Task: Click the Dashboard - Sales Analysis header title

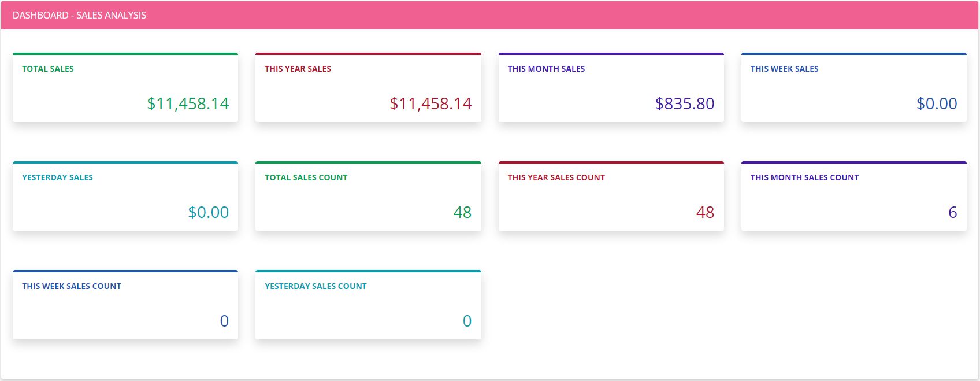Action: click(x=79, y=15)
